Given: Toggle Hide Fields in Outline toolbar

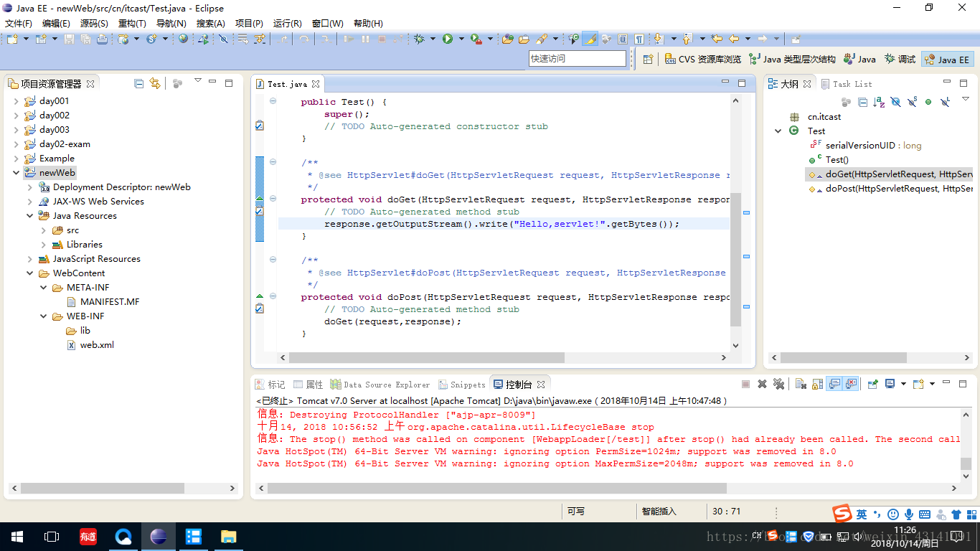Looking at the screenshot, I should (x=895, y=103).
